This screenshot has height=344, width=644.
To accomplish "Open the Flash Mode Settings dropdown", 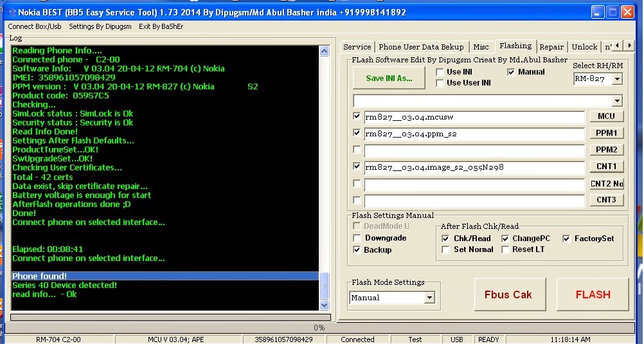I will (x=429, y=298).
